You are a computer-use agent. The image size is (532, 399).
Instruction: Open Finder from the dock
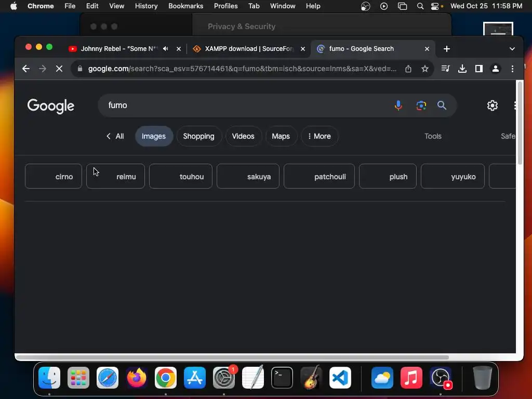49,378
